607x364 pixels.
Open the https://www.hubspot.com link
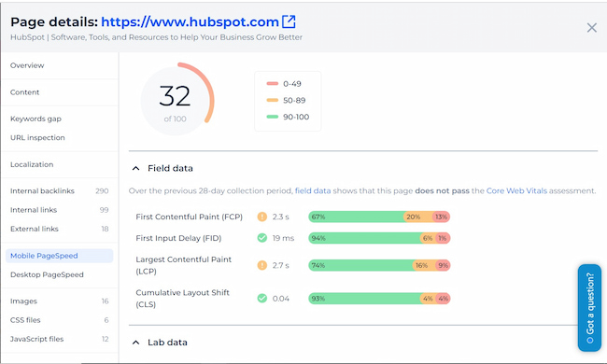point(190,22)
